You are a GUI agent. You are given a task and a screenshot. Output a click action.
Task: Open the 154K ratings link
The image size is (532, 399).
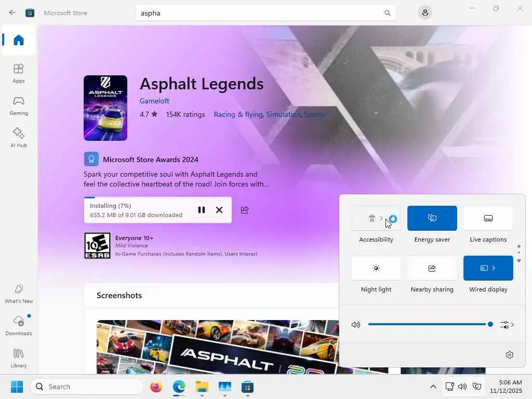point(185,114)
